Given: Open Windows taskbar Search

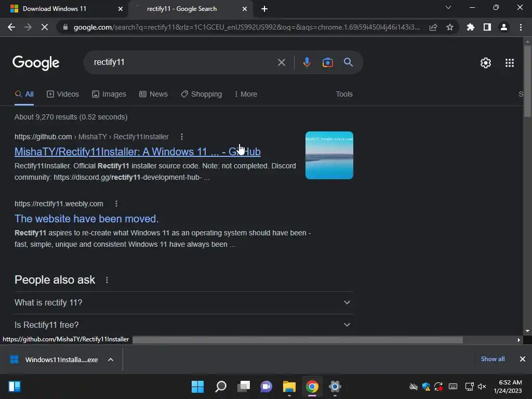Looking at the screenshot, I should [220, 387].
